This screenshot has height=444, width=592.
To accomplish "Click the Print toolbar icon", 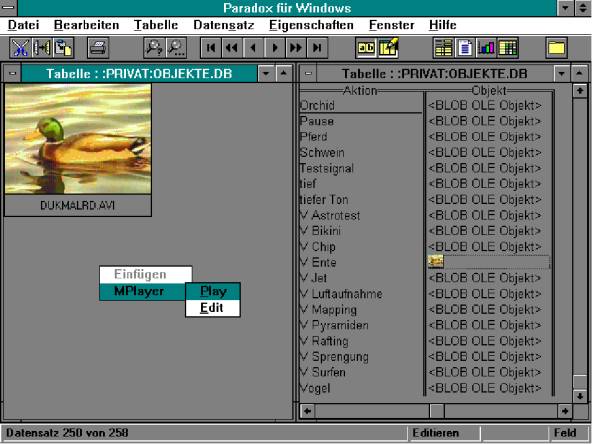I will point(98,48).
